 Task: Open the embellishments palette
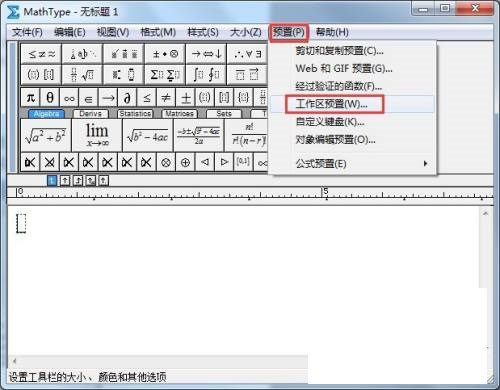pyautogui.click(x=124, y=54)
